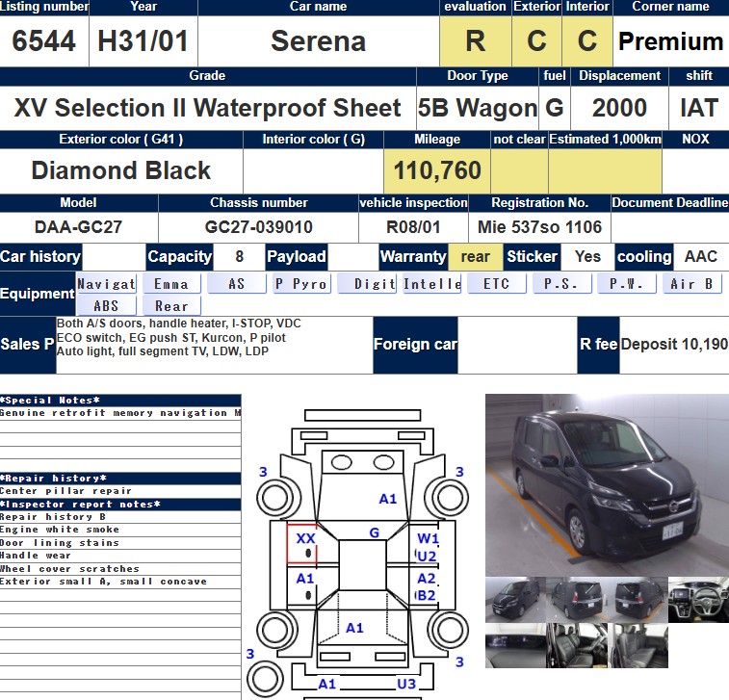
Task: View the dashboard steering wheel photo thumbnail
Action: click(698, 600)
